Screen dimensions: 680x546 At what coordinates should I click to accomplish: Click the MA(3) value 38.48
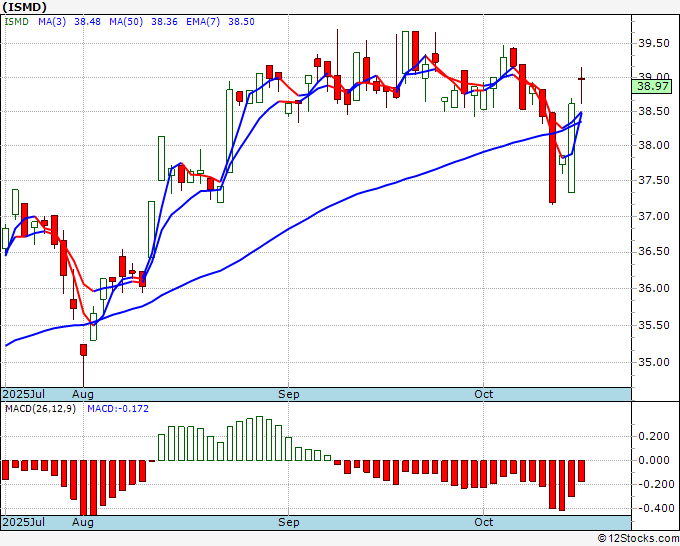point(87,22)
